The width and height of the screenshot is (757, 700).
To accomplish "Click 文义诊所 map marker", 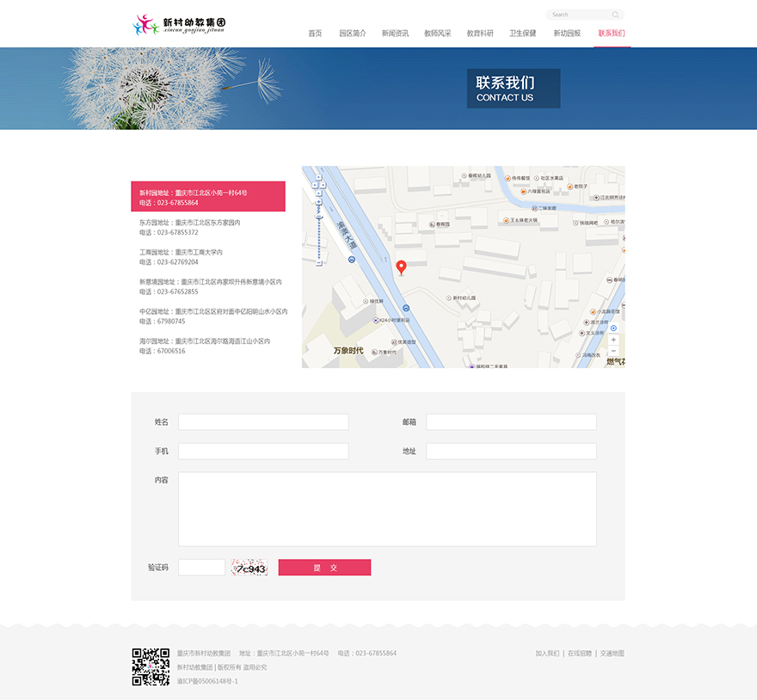I will click(582, 333).
